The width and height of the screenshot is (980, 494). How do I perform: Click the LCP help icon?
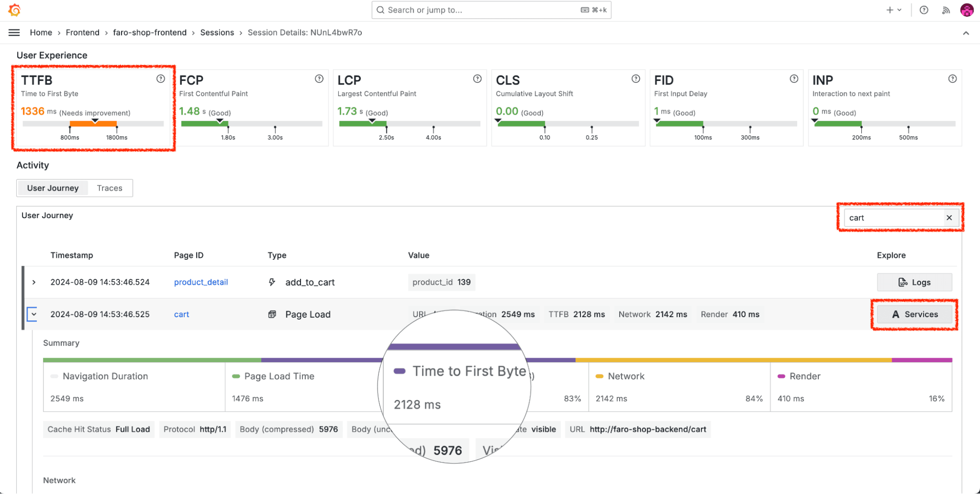click(x=477, y=78)
